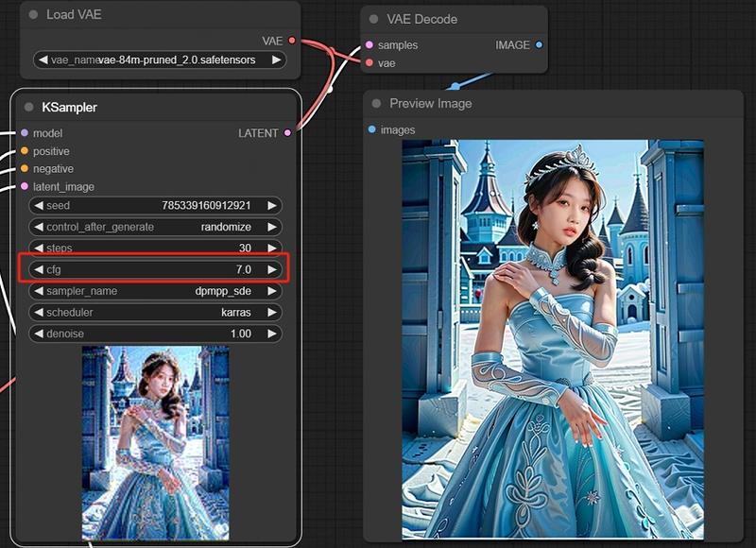This screenshot has width=756, height=548.
Task: Click the VAE output connector on Load VAE
Action: click(292, 40)
